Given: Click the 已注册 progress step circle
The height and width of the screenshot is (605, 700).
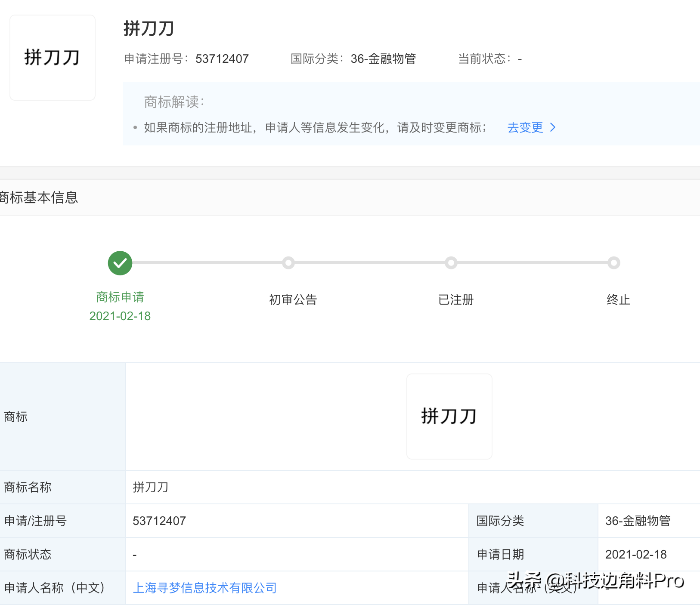Looking at the screenshot, I should click(x=451, y=262).
